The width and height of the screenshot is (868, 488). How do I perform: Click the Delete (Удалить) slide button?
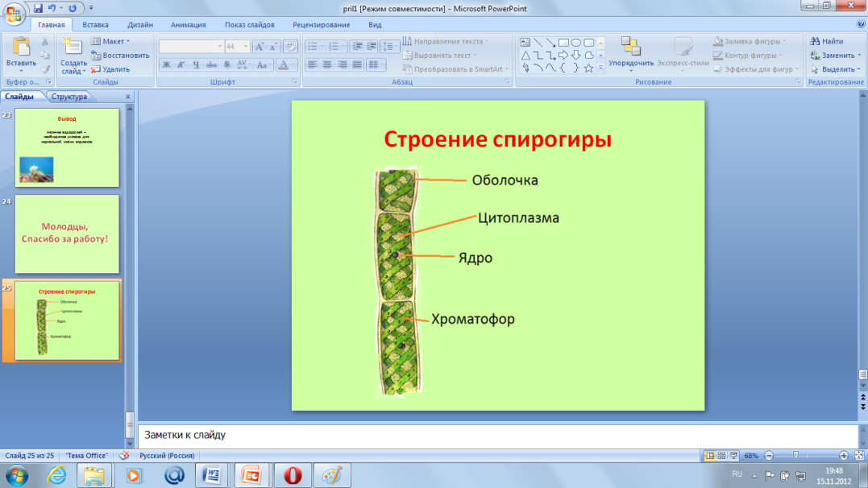click(110, 69)
